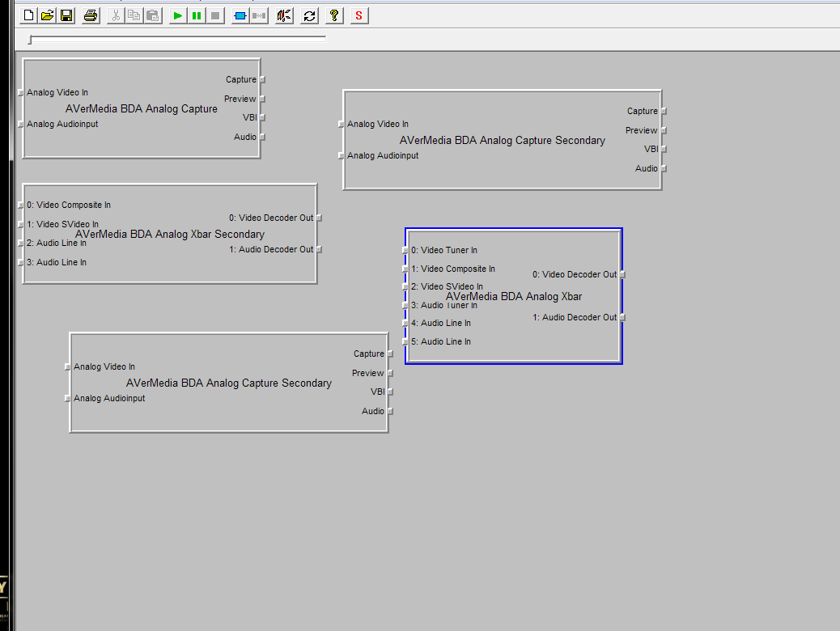
Task: Save the current graph
Action: pos(66,15)
